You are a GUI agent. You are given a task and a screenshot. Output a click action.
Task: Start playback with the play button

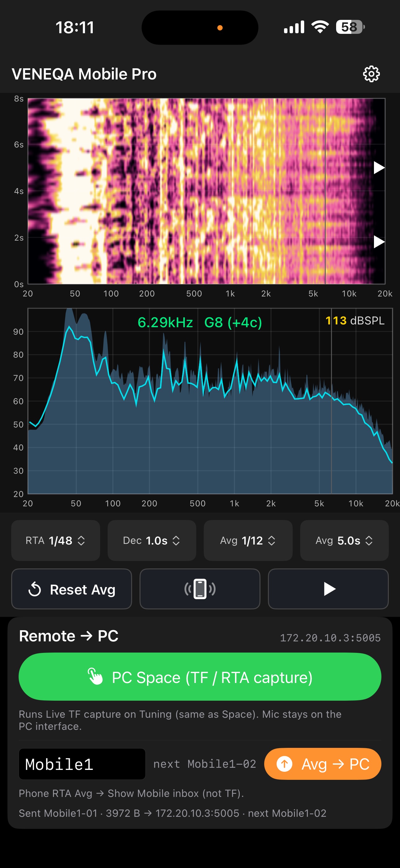point(328,589)
